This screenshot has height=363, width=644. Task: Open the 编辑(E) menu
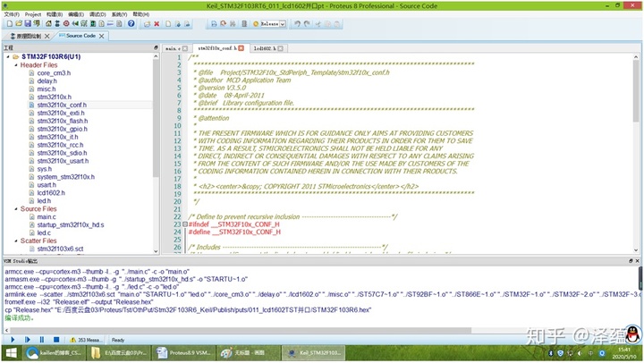pyautogui.click(x=75, y=14)
